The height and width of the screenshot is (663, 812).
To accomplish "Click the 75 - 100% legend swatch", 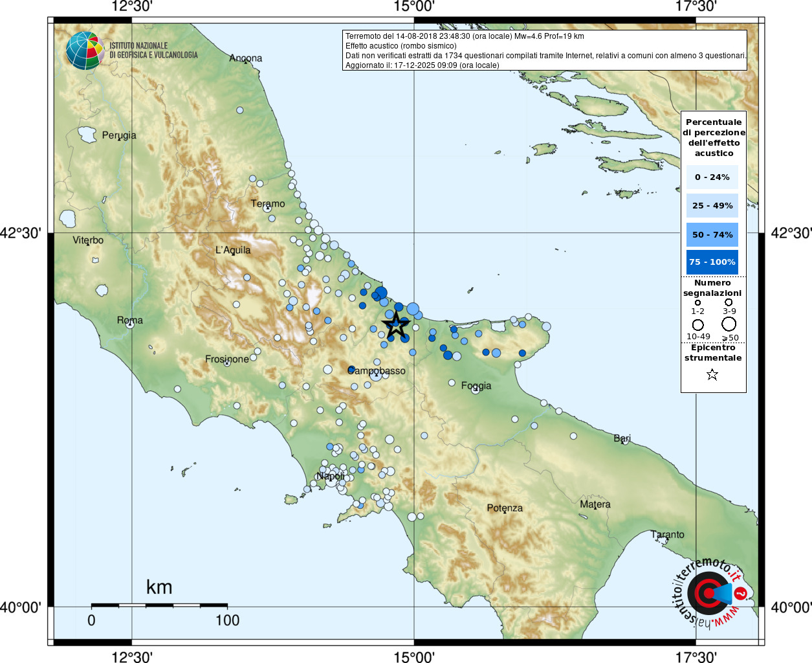I will (712, 262).
